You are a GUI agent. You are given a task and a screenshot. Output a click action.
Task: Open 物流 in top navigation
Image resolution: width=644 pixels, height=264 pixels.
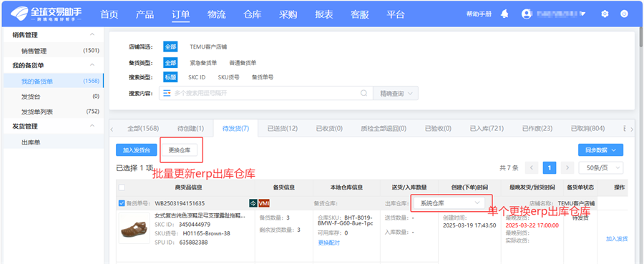click(x=216, y=14)
